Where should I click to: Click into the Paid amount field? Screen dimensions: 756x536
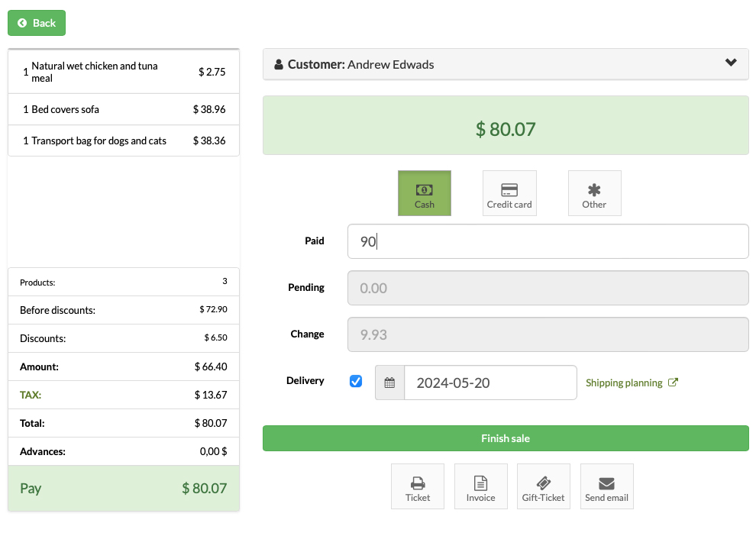[x=548, y=241]
